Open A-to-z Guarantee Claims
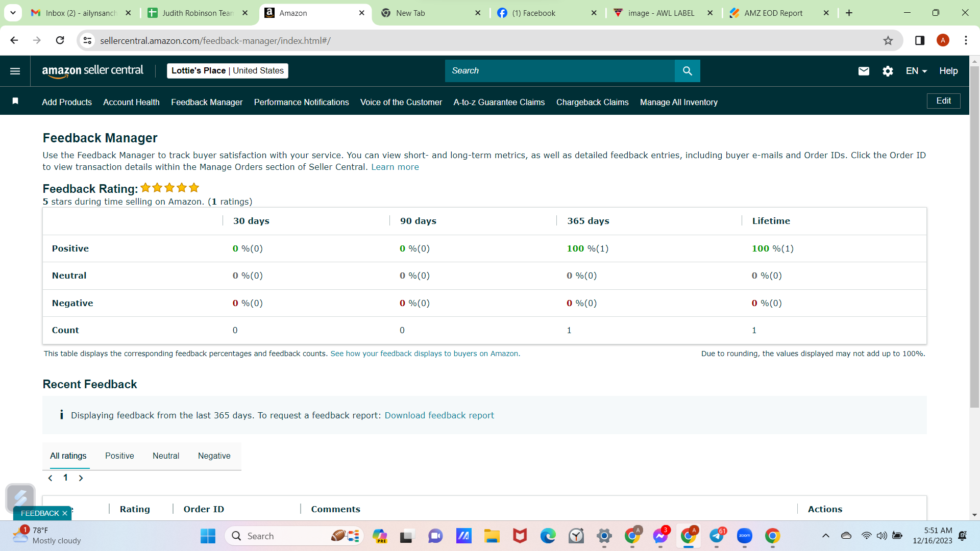 coord(499,102)
